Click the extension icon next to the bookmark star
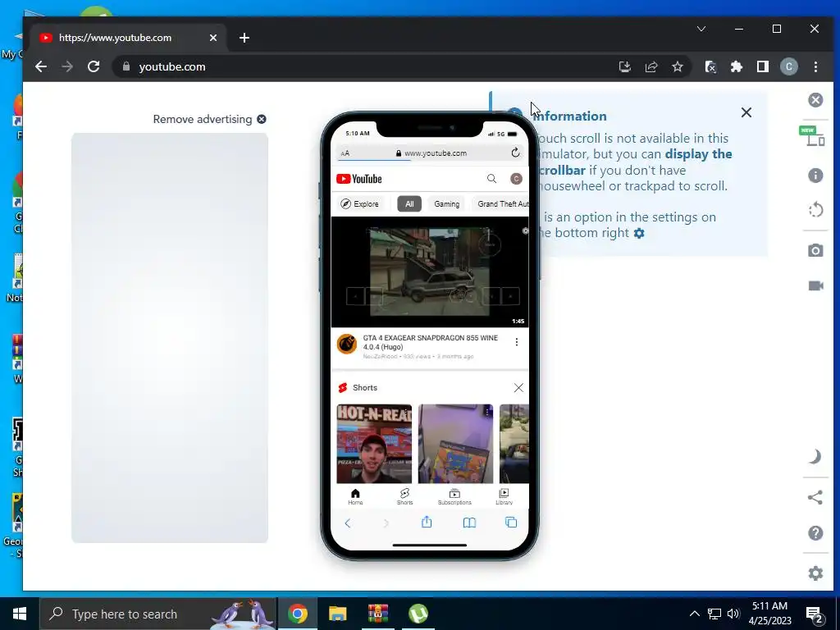The image size is (840, 630). (x=710, y=66)
